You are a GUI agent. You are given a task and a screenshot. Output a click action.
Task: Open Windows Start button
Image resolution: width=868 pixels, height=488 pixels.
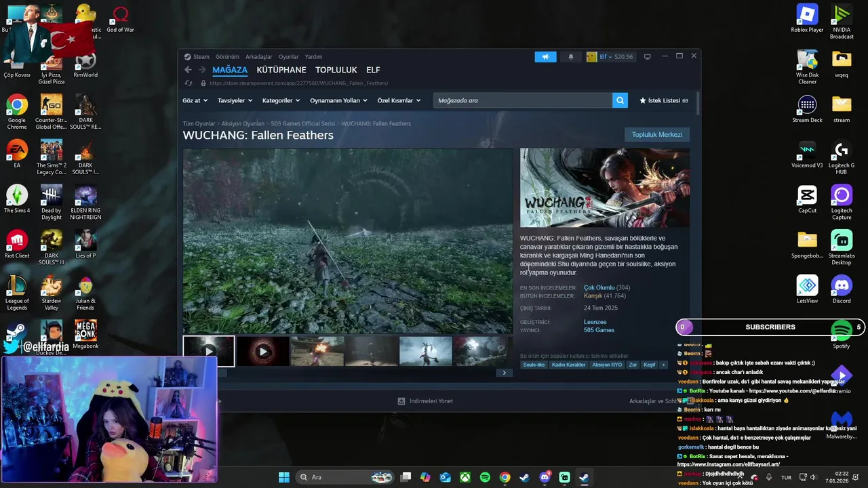[284, 477]
